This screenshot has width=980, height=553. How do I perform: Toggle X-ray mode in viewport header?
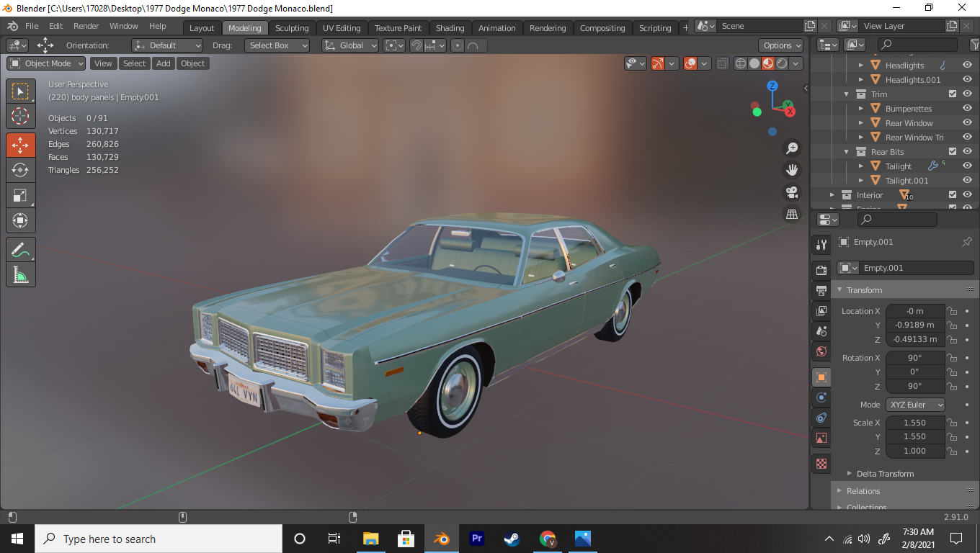[722, 63]
